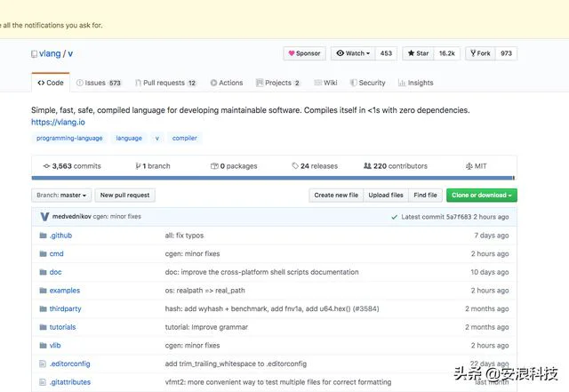This screenshot has height=392, width=569.
Task: Click the 24 releases link
Action: 315,166
